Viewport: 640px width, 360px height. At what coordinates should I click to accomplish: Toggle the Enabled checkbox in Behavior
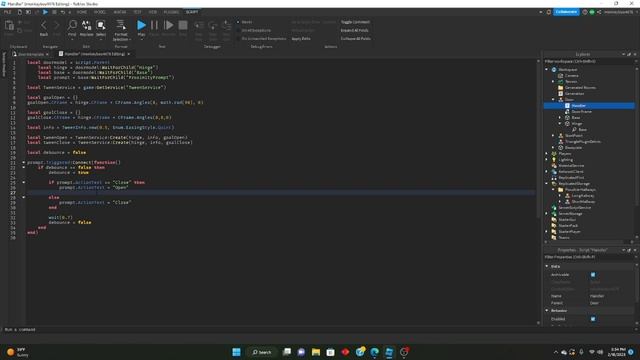(593, 319)
